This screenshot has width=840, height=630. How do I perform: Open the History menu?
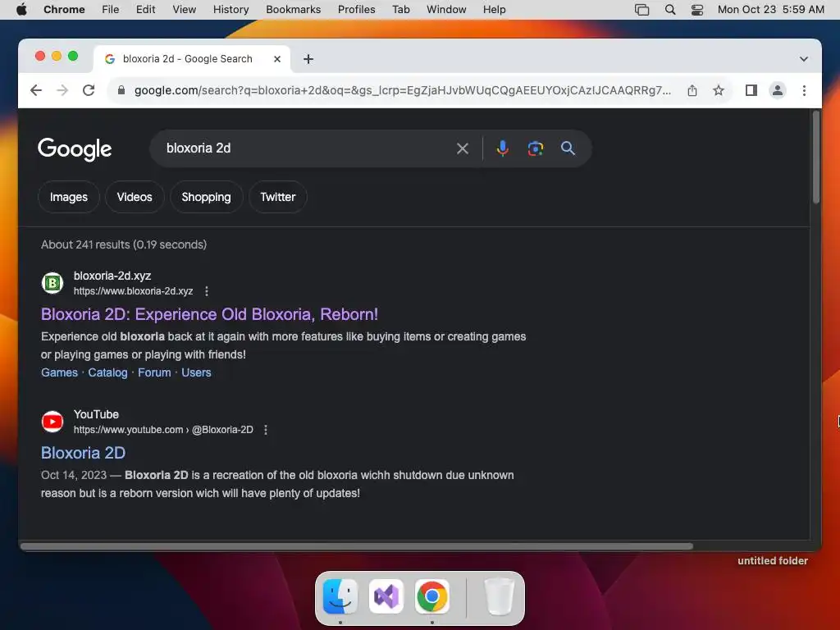coord(231,10)
